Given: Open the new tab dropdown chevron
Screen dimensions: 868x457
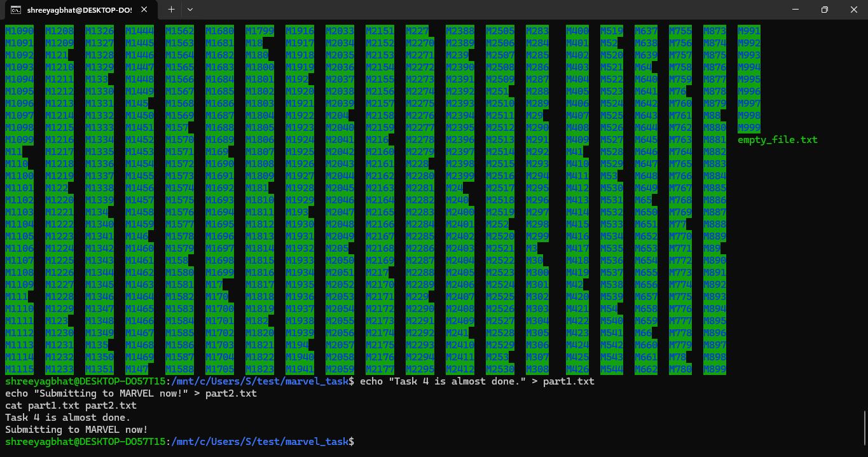Looking at the screenshot, I should [x=189, y=10].
